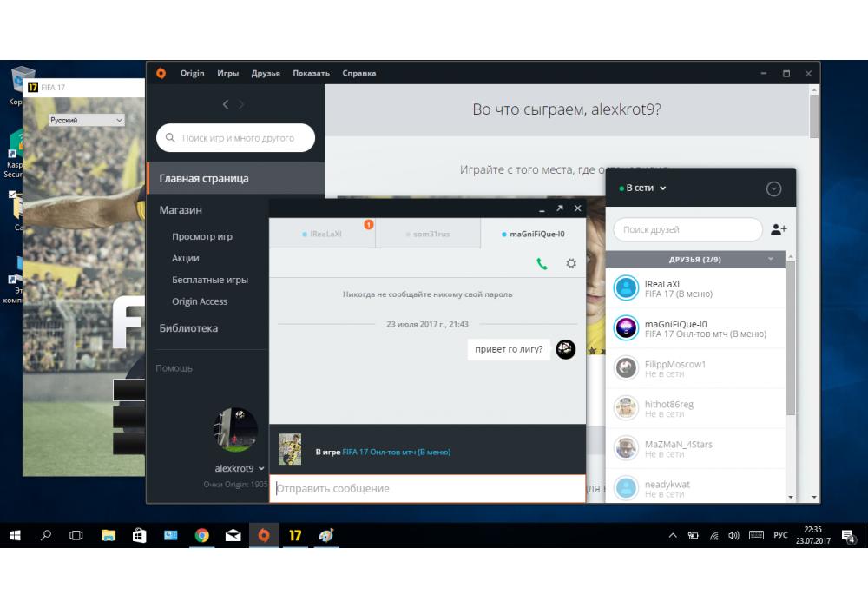Open the Библиотека section
The width and height of the screenshot is (868, 608).
(188, 327)
